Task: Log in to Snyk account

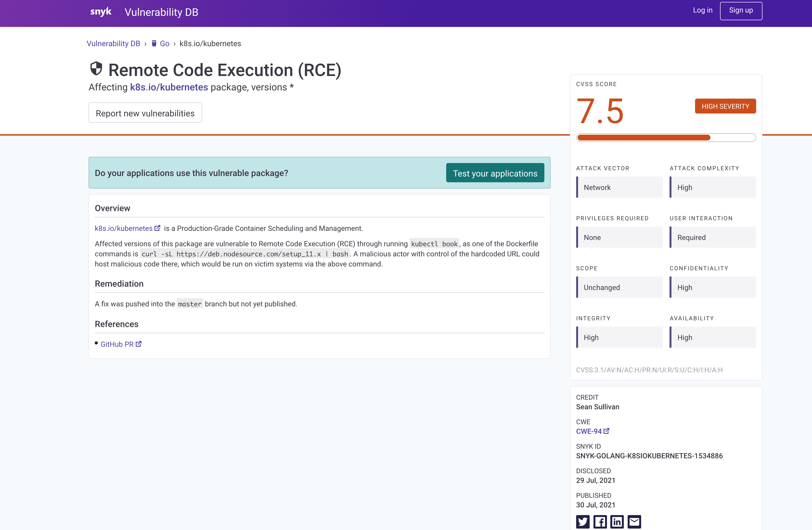Action: point(702,10)
